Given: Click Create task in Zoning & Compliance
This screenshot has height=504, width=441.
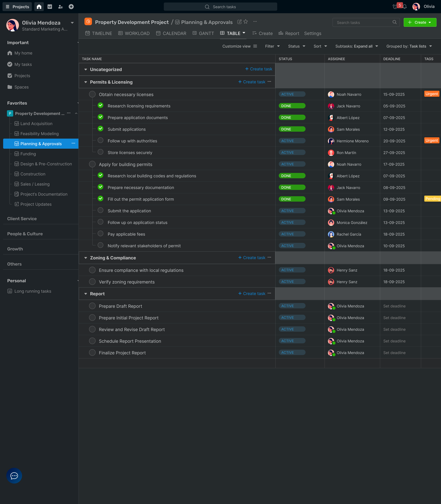Looking at the screenshot, I should [252, 257].
